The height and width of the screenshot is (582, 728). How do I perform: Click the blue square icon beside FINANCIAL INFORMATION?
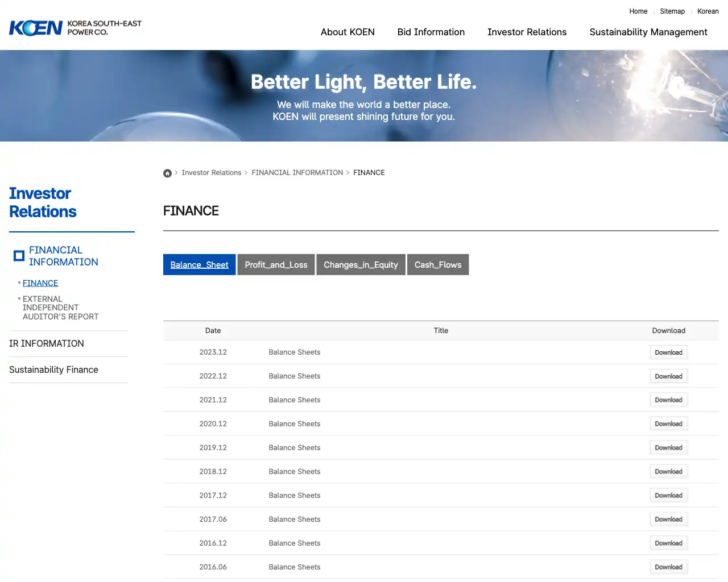(19, 255)
